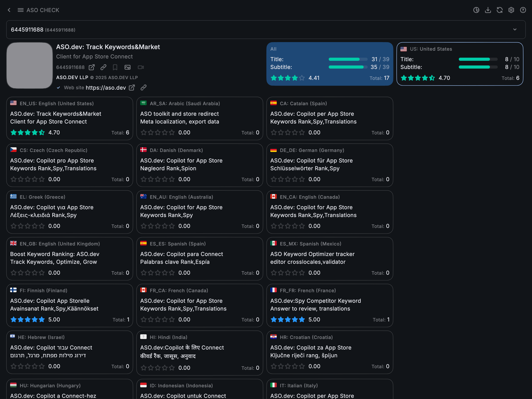Viewport: 532px width, 399px height.
Task: Open the pie chart statistics icon
Action: pyautogui.click(x=476, y=10)
